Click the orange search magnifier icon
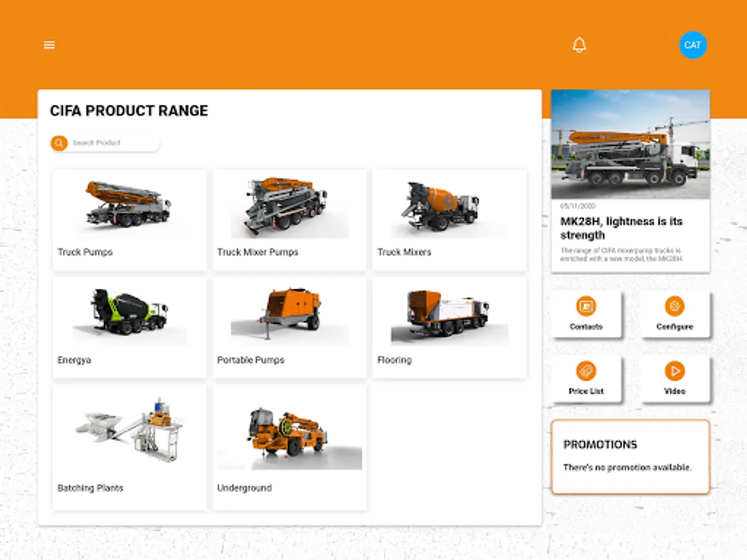Screen dimensions: 747x560 tap(59, 143)
